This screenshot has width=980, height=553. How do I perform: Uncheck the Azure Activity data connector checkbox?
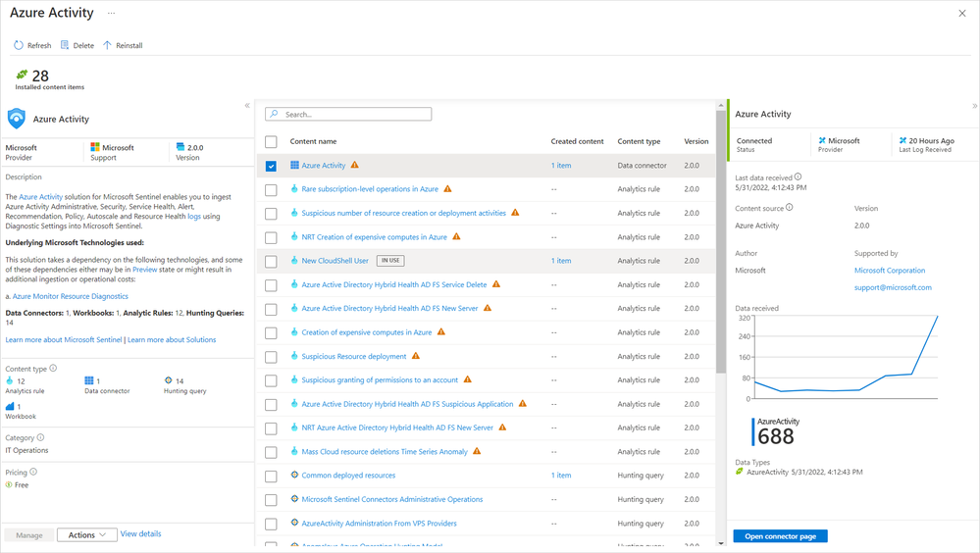point(271,166)
